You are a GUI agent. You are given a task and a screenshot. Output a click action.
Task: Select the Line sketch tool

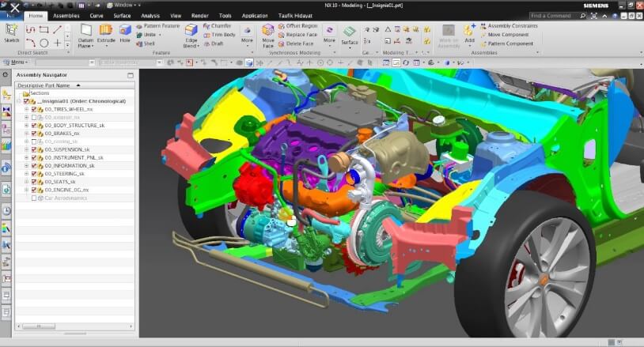tap(57, 29)
